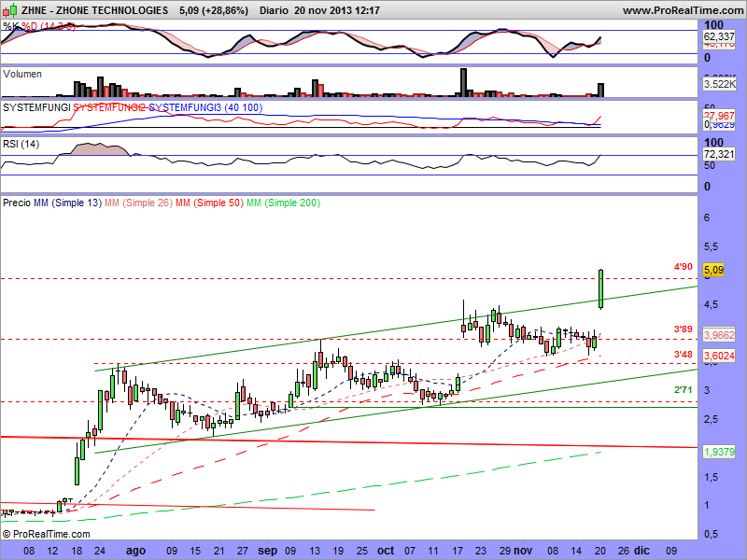Click the SYSTEMFUNGI value 27,967
The width and height of the screenshot is (747, 560).
pyautogui.click(x=719, y=116)
